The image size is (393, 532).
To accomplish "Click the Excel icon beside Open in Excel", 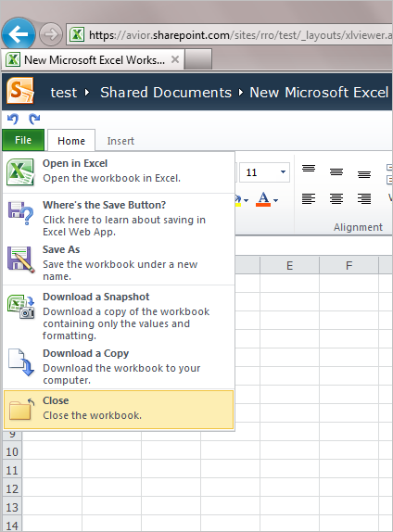I will pos(20,172).
